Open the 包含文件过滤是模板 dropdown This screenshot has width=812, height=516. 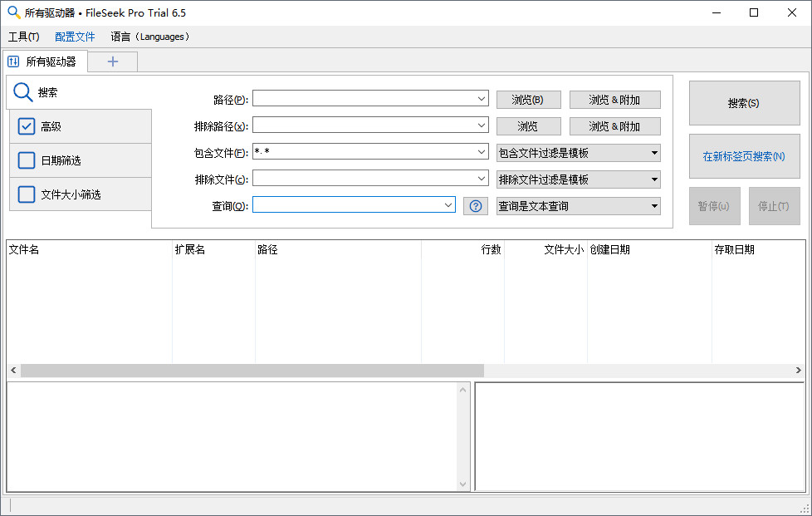pyautogui.click(x=654, y=152)
